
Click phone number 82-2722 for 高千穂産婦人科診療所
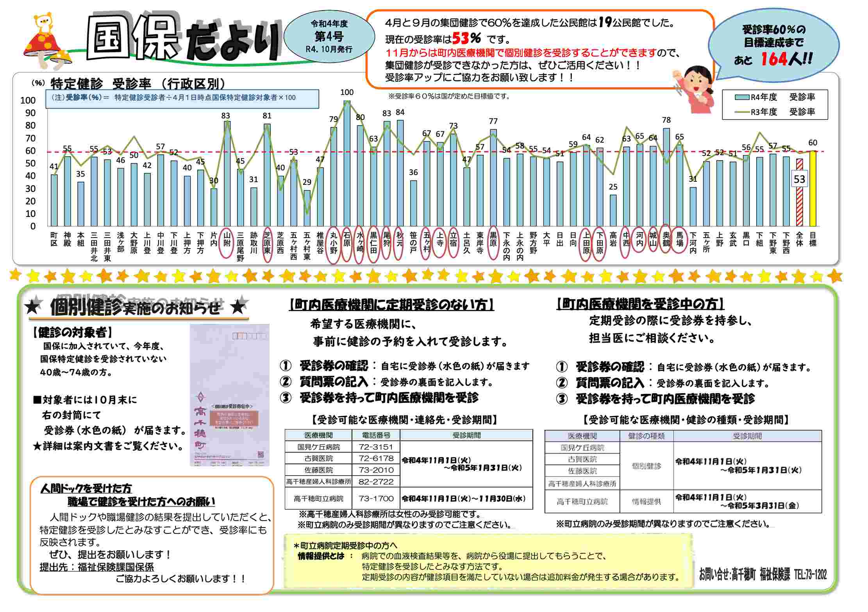click(x=376, y=481)
